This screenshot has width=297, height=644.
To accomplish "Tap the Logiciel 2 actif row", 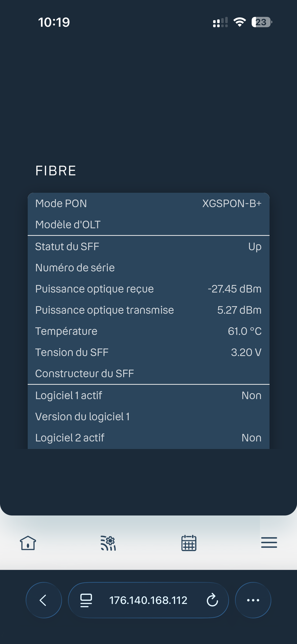I will coord(149,438).
